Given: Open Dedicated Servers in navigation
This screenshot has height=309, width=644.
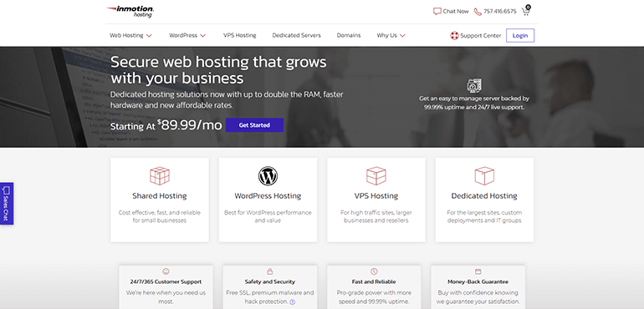Looking at the screenshot, I should click(297, 35).
